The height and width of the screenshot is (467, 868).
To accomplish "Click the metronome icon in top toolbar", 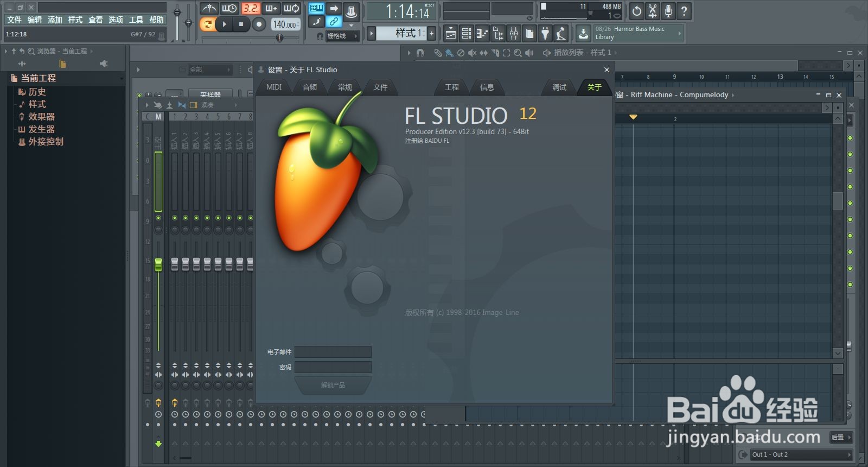I will [x=209, y=8].
